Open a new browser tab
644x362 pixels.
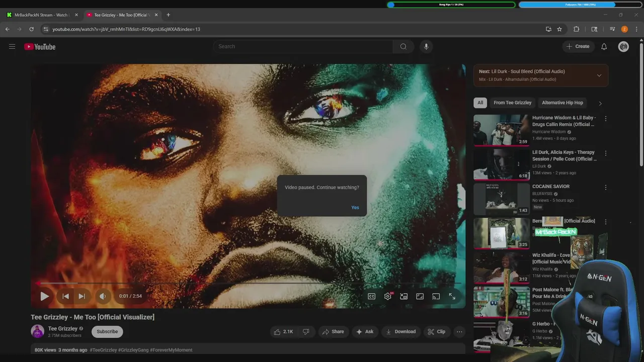pyautogui.click(x=168, y=15)
